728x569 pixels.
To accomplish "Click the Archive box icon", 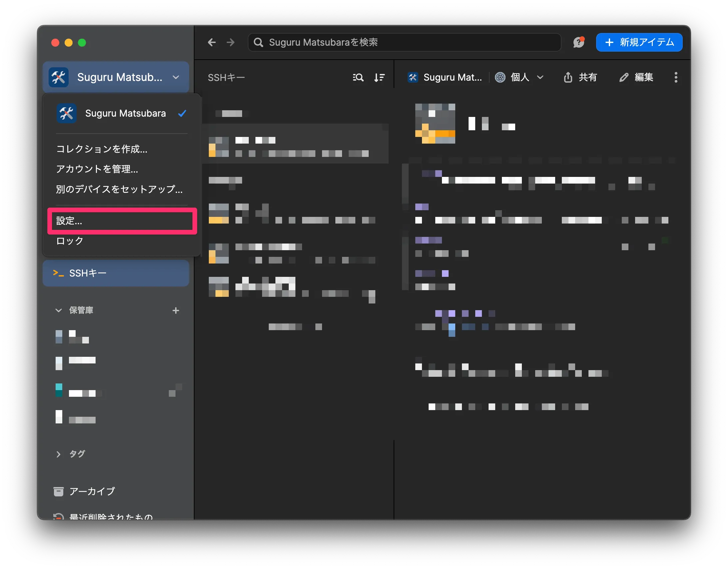I will pos(59,491).
